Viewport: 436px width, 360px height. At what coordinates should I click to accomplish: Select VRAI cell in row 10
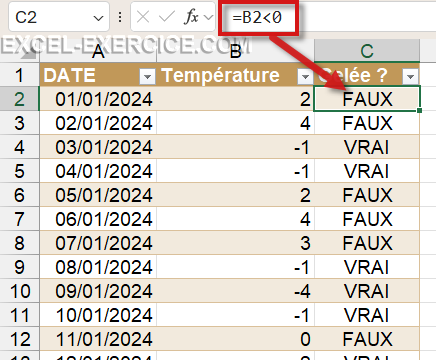pos(367,291)
